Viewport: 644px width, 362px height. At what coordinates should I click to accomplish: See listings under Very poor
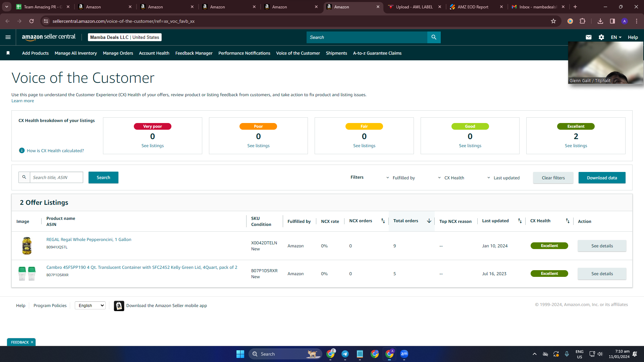pyautogui.click(x=153, y=146)
